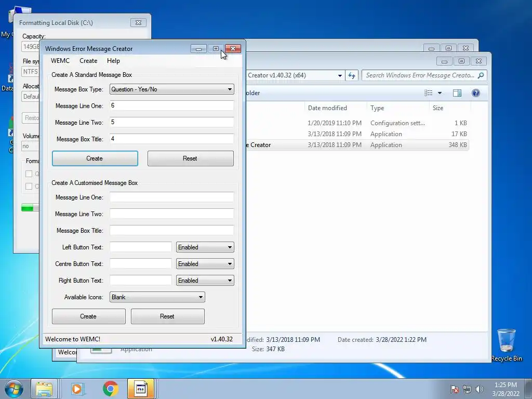This screenshot has width=532, height=399.
Task: Open Explorer help icon
Action: pyautogui.click(x=476, y=93)
